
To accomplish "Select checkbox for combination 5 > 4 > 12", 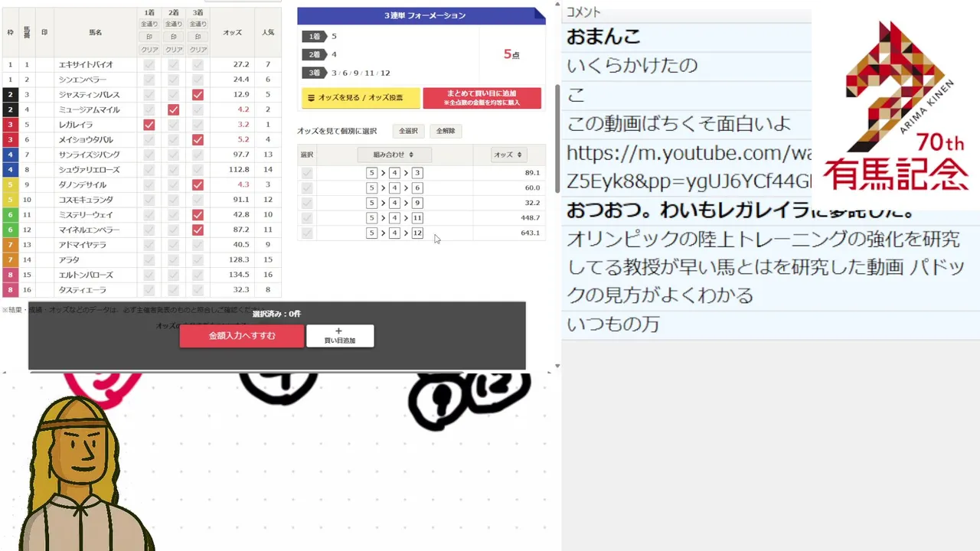I will (307, 233).
